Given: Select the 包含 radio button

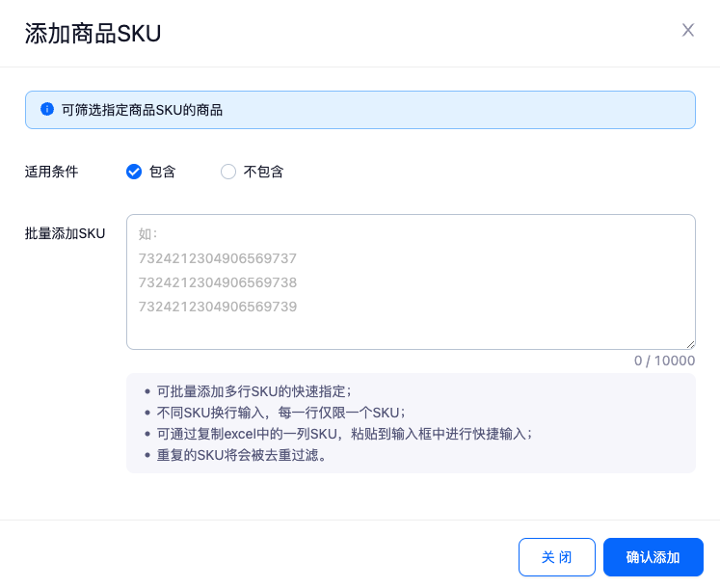Looking at the screenshot, I should [134, 172].
